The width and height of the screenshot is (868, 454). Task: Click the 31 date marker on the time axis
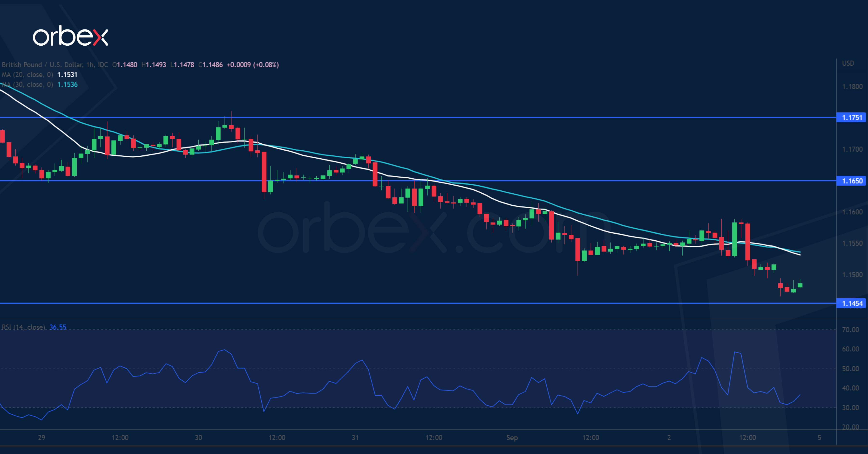coord(355,438)
